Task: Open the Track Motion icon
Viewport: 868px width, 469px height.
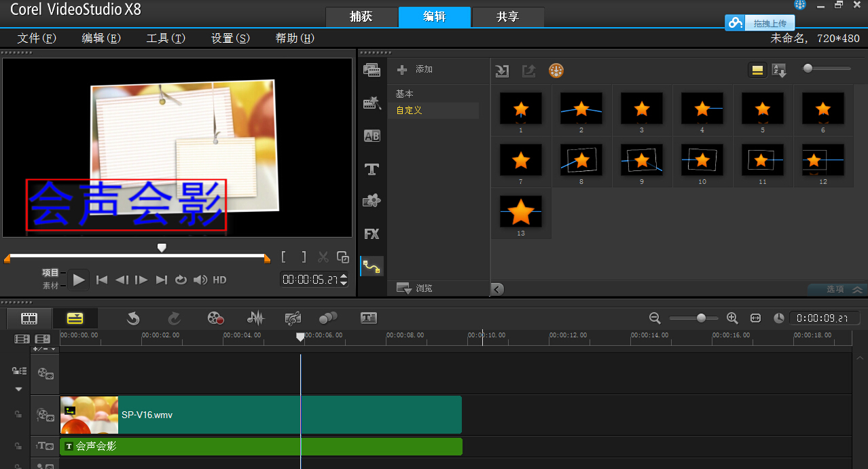Action: click(x=328, y=318)
